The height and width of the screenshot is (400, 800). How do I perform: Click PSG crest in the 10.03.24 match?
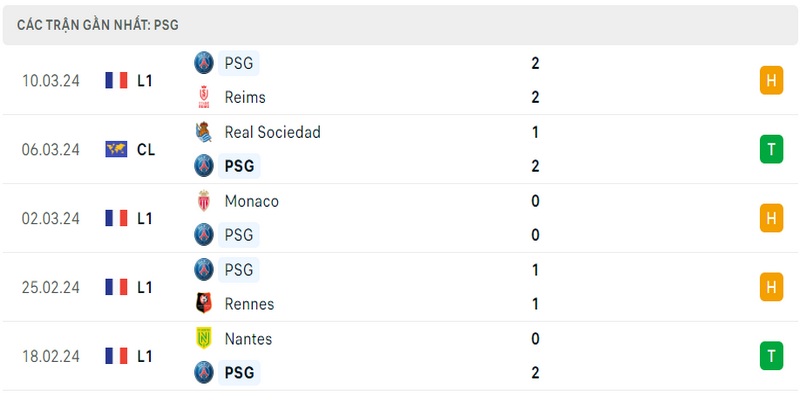[x=204, y=63]
